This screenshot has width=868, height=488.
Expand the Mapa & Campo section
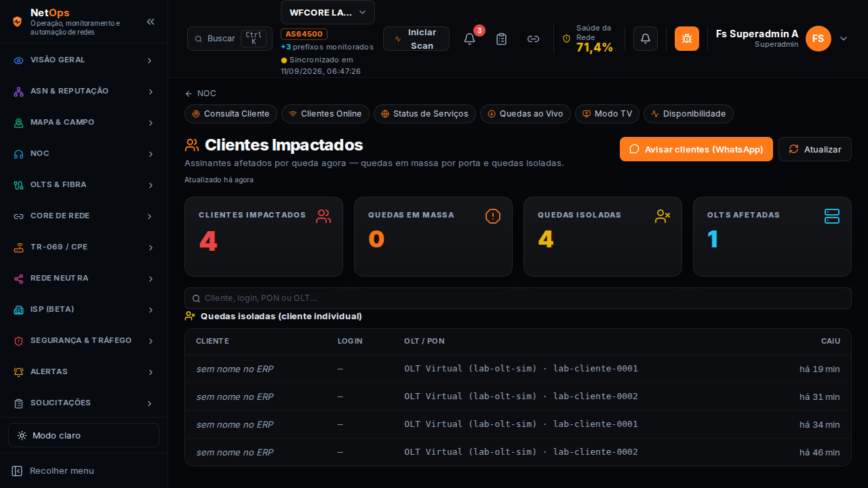tap(83, 123)
